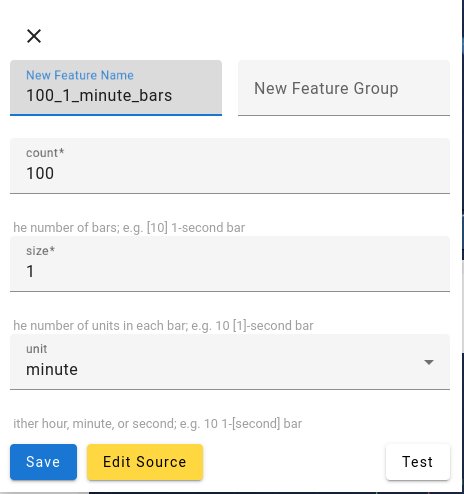Save the new feature
This screenshot has height=494, width=464.
(x=43, y=462)
